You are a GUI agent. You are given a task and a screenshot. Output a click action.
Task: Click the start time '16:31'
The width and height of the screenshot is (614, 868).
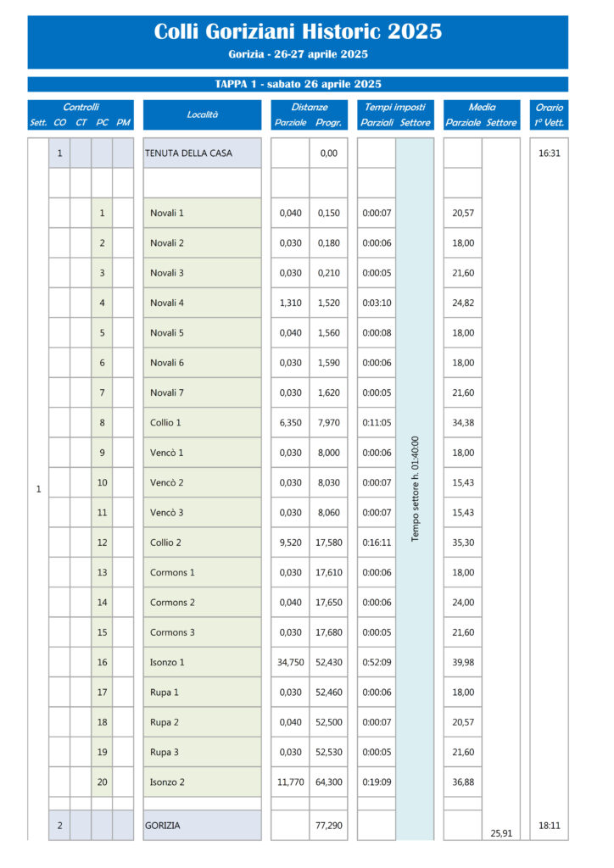[x=550, y=153]
